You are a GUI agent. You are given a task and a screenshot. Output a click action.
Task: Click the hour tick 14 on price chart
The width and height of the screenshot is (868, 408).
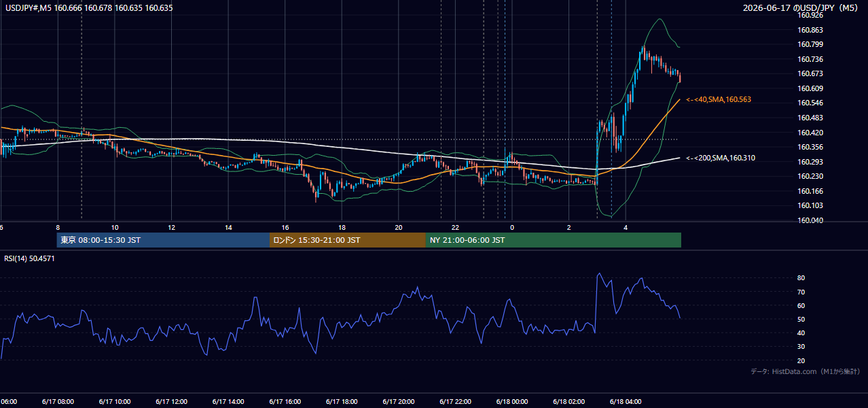point(228,227)
